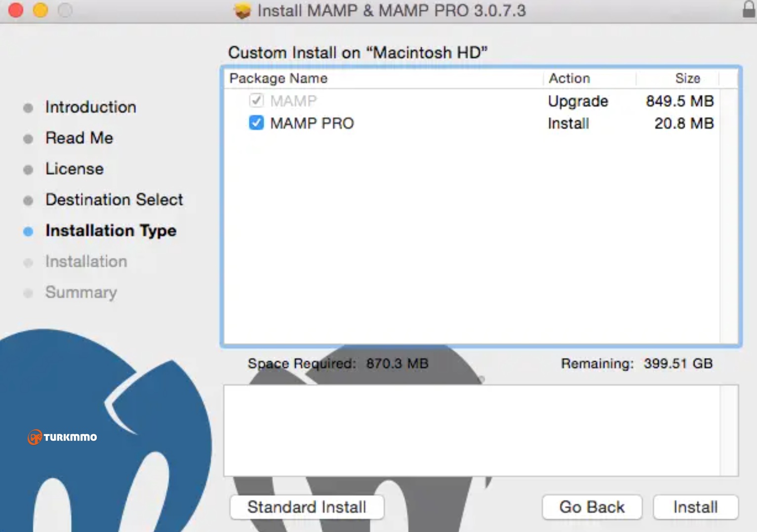Screen dimensions: 757x532
Task: Click the Installation step label
Action: point(86,261)
